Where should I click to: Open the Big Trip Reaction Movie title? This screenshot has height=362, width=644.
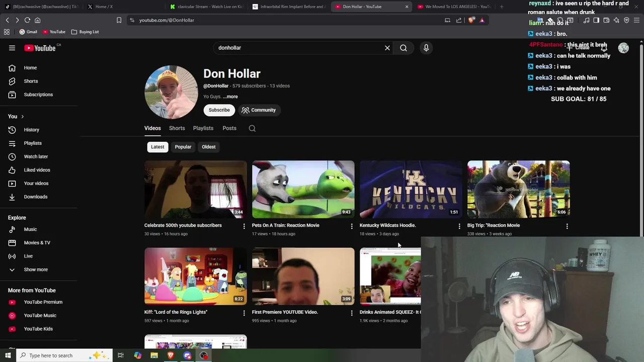[494, 225]
